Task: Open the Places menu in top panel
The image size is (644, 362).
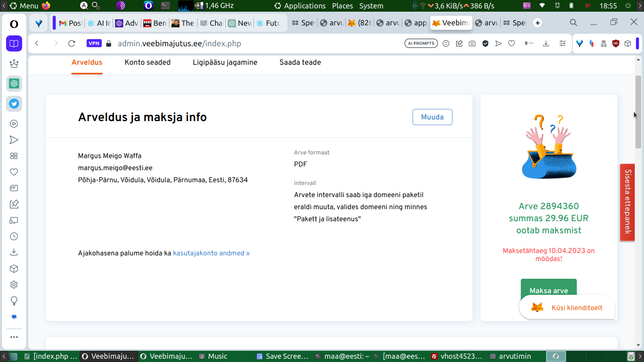Action: [x=343, y=6]
